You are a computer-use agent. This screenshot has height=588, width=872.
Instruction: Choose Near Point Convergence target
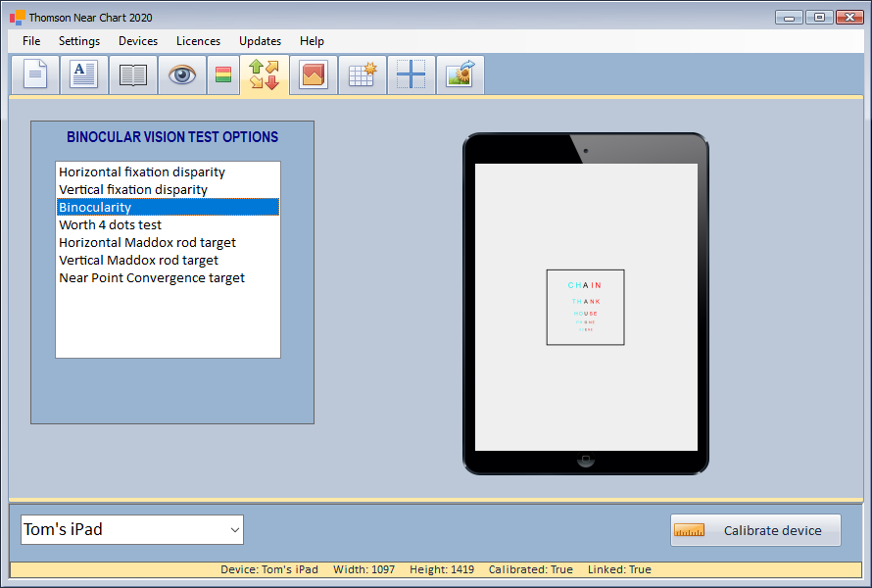[152, 278]
